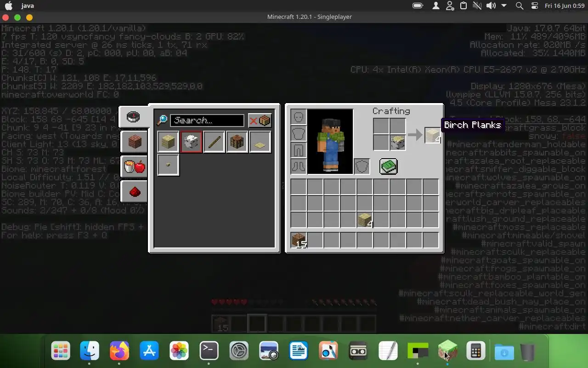Switch to the bucket and apple recipe tab
This screenshot has width=588, height=368.
pyautogui.click(x=134, y=167)
